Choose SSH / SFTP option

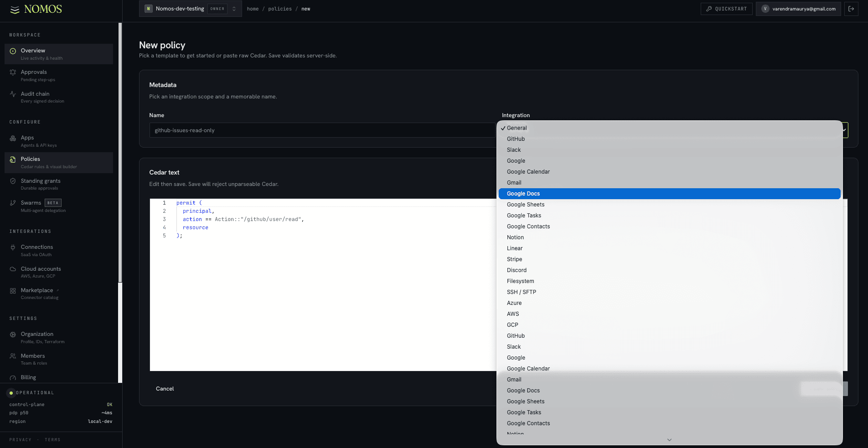tap(669, 292)
